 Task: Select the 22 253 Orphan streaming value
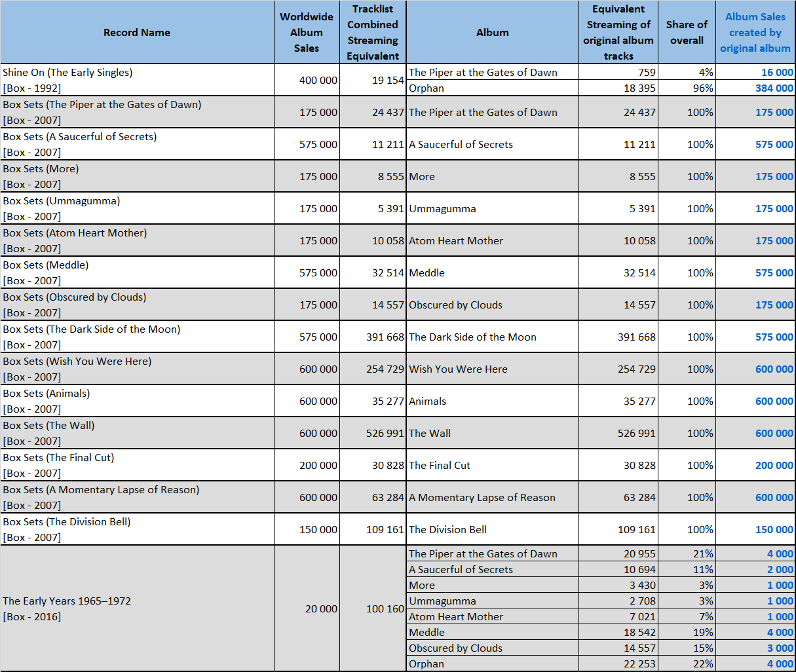618,663
